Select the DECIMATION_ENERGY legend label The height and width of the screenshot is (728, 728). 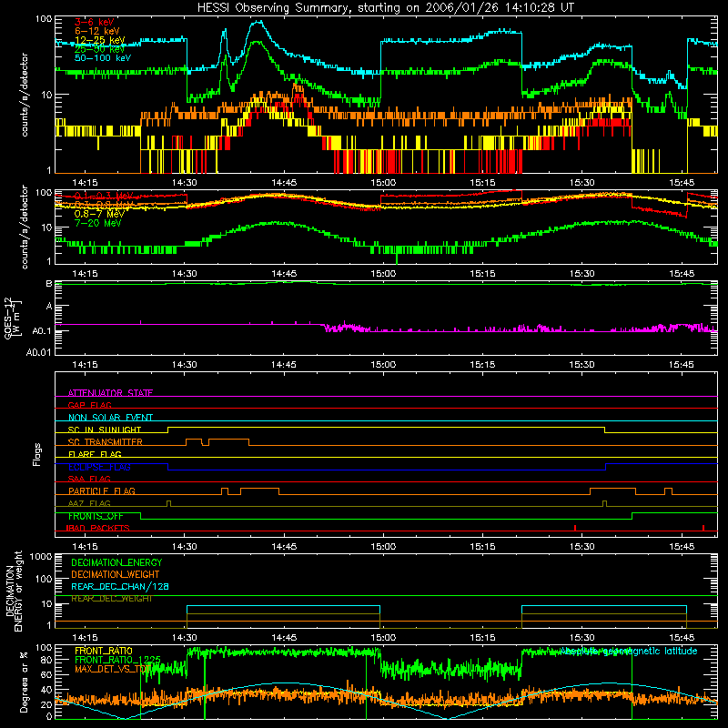[116, 562]
